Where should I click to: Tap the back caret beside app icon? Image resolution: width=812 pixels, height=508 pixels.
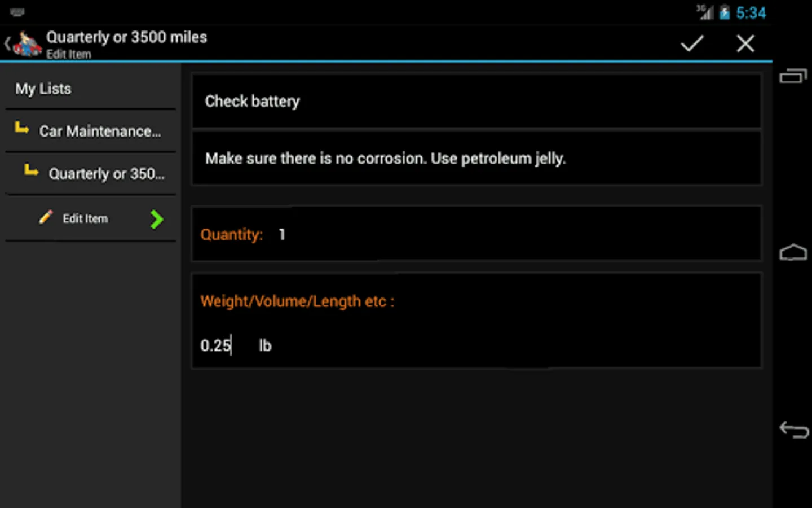click(x=7, y=43)
